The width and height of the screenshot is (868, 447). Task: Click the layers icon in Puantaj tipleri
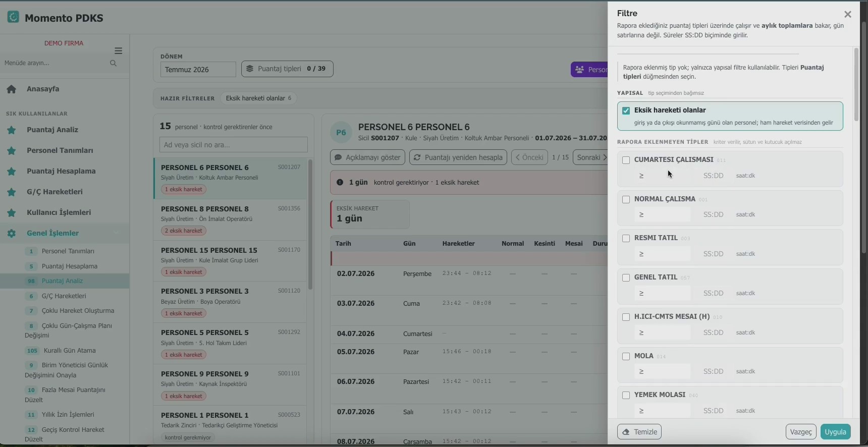(x=250, y=69)
